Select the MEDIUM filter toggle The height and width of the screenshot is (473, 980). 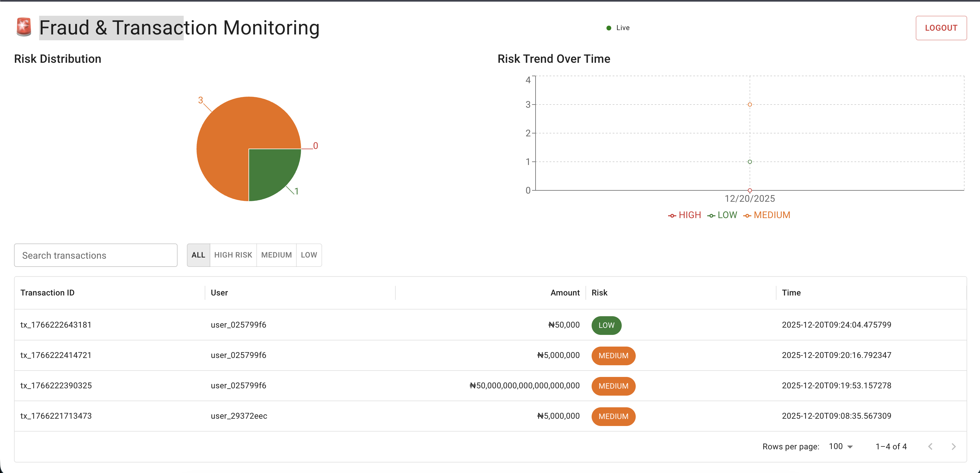[276, 255]
